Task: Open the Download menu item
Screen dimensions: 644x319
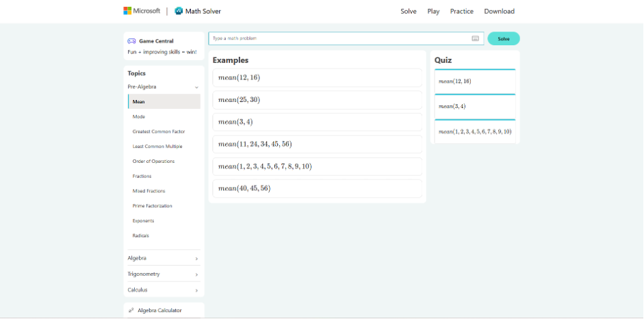Action: pos(499,12)
